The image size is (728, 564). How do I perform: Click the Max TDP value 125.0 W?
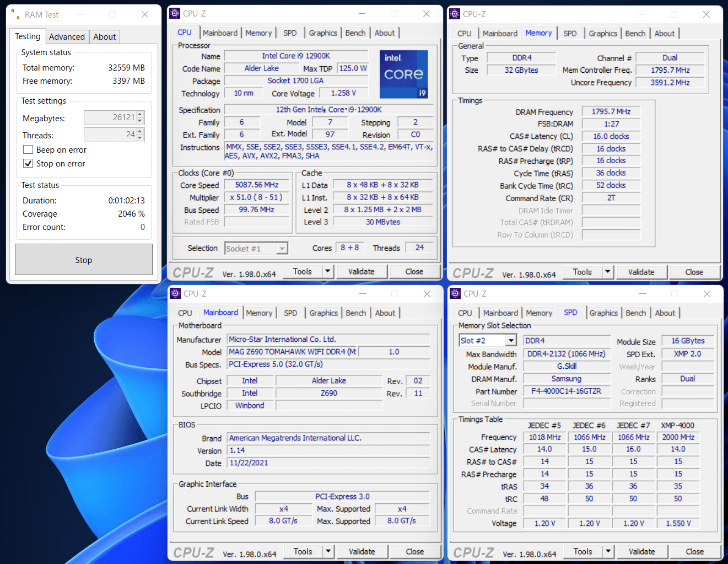click(353, 68)
